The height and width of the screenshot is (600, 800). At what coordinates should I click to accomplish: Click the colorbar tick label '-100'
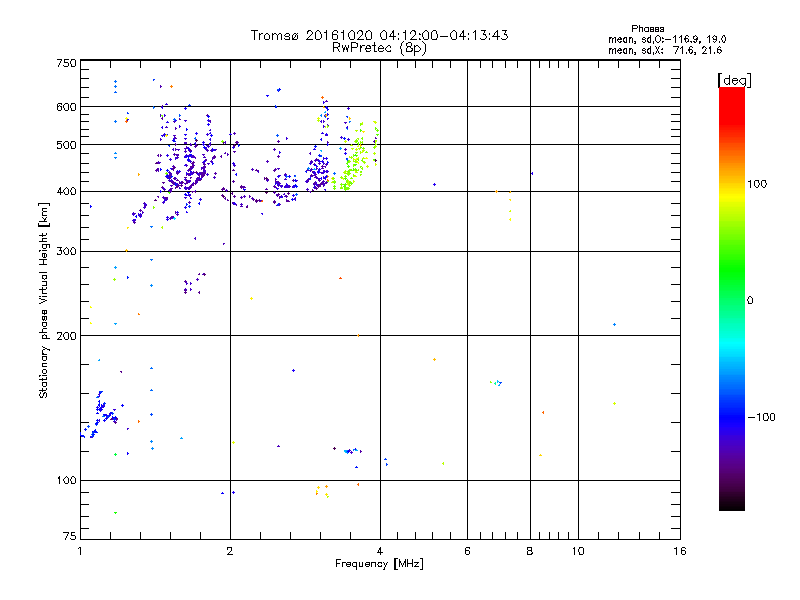click(x=761, y=417)
